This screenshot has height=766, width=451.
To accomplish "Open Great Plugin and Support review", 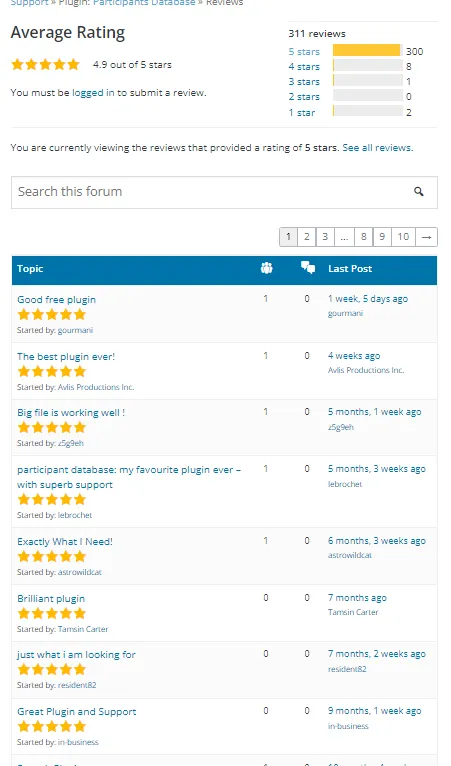I will [77, 712].
